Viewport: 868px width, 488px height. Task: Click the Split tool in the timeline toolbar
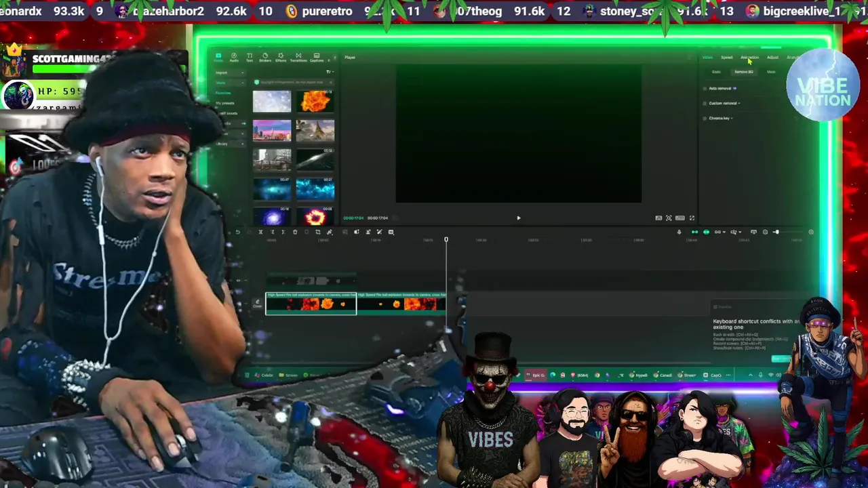point(260,232)
